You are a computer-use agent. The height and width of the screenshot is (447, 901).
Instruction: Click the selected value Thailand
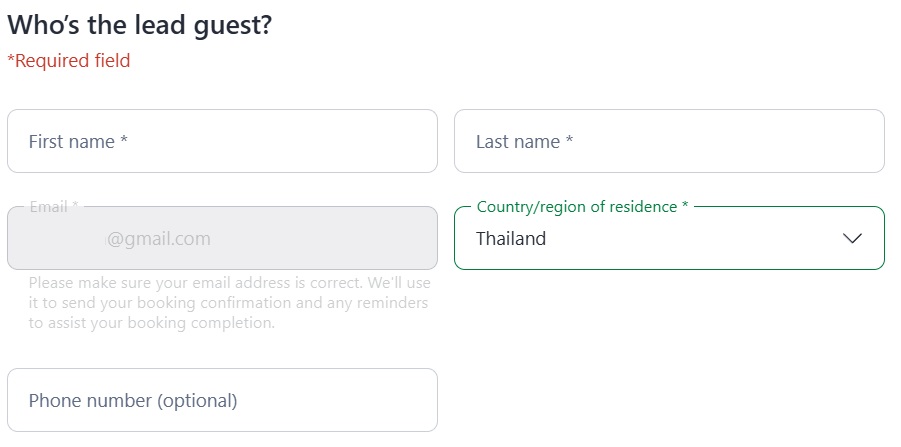511,238
